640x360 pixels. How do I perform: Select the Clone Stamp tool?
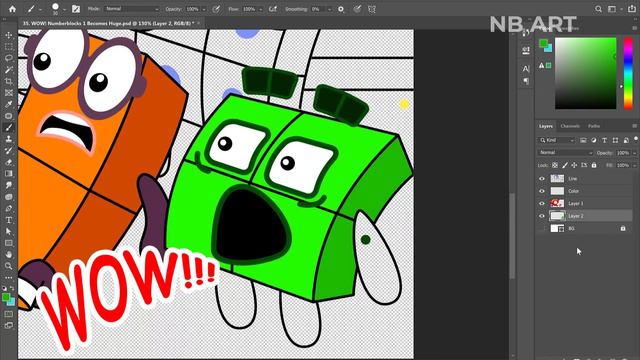coord(9,139)
